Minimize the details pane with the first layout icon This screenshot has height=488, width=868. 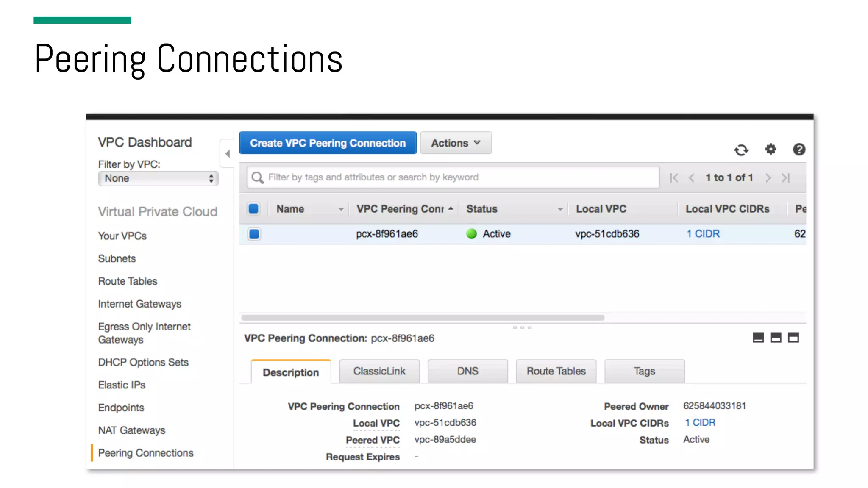(758, 338)
